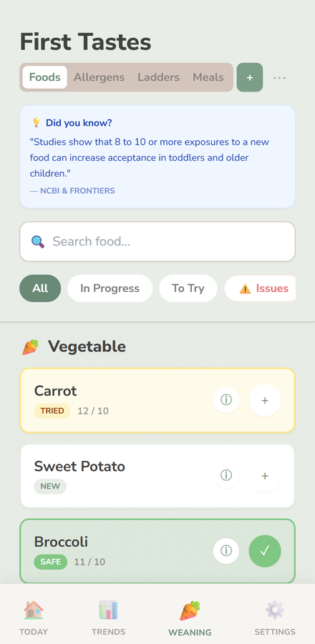The height and width of the screenshot is (644, 315).
Task: Select the All filter chip
Action: point(40,288)
